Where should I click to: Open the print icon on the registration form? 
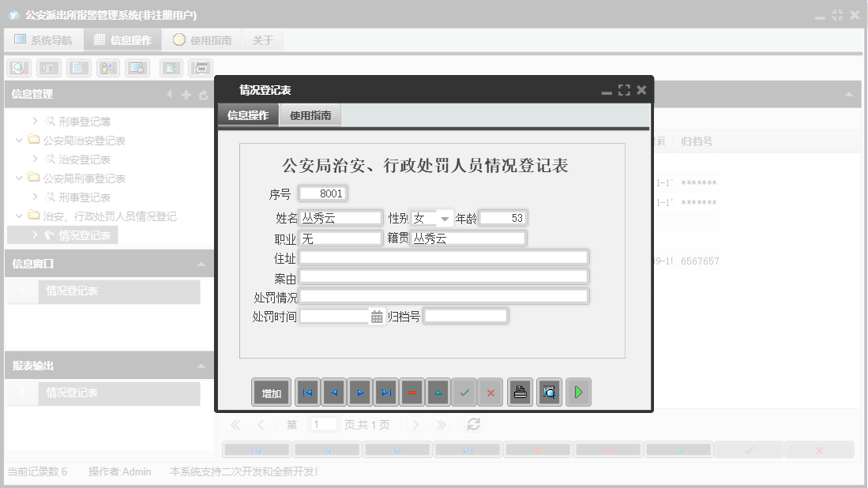tap(520, 392)
